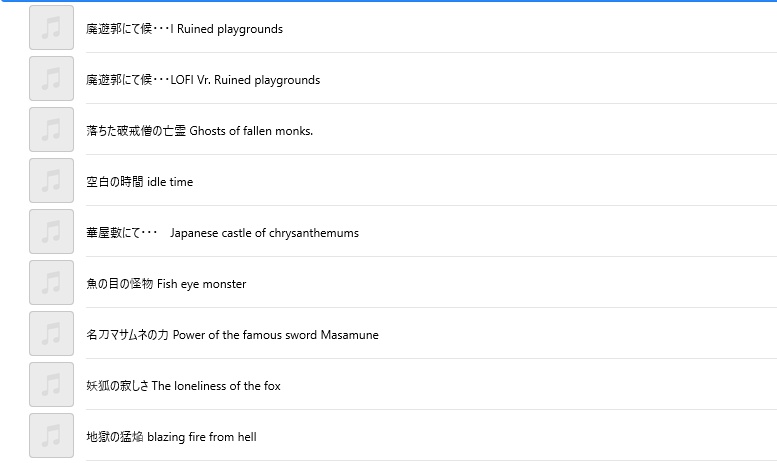The height and width of the screenshot is (463, 777).
Task: Click icon for Japanese castle of chrysanthemums
Action: (x=51, y=232)
